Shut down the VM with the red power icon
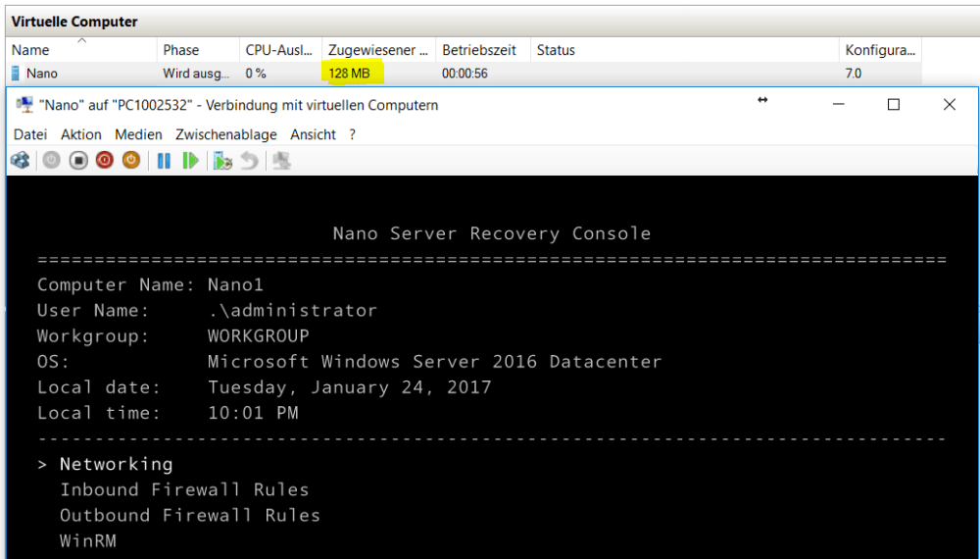This screenshot has height=559, width=980. [105, 160]
